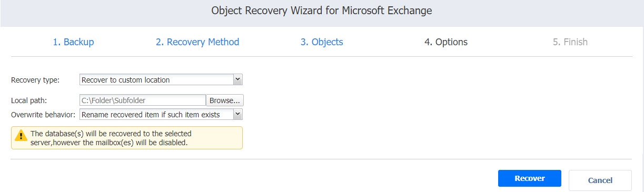The image size is (644, 192).
Task: Click the 'C:\Folder\Subfolder' placeholder text
Action: tap(113, 100)
